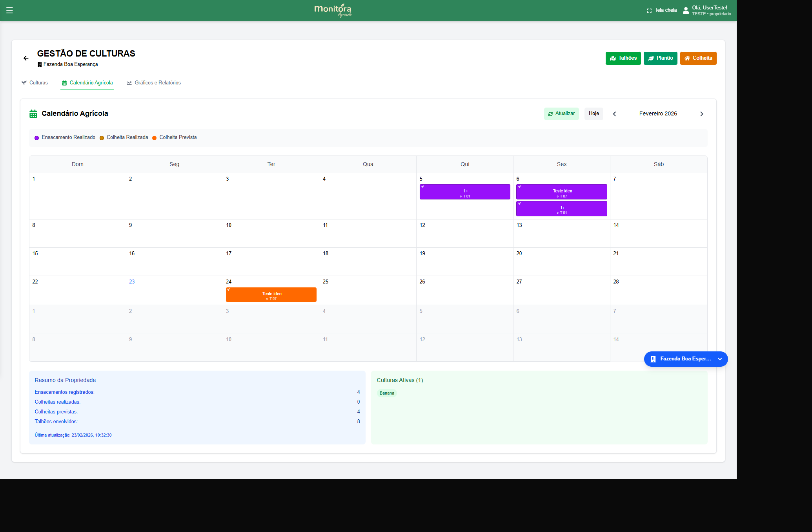
Task: Go to previous month arrow
Action: point(615,114)
